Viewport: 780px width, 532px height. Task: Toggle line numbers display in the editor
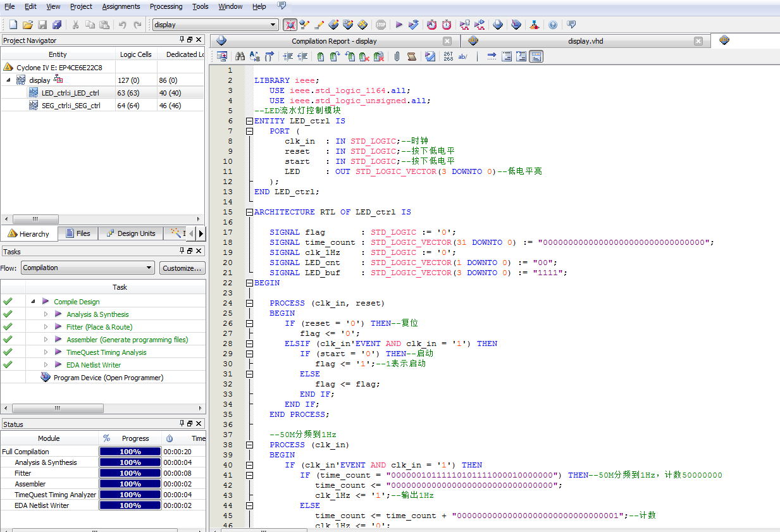coord(449,56)
